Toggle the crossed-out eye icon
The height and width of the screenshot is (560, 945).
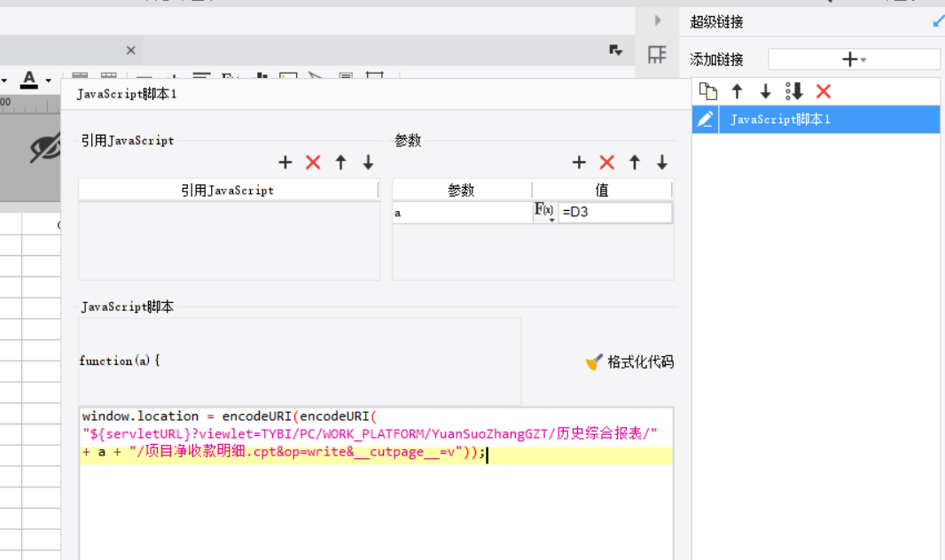pos(45,147)
